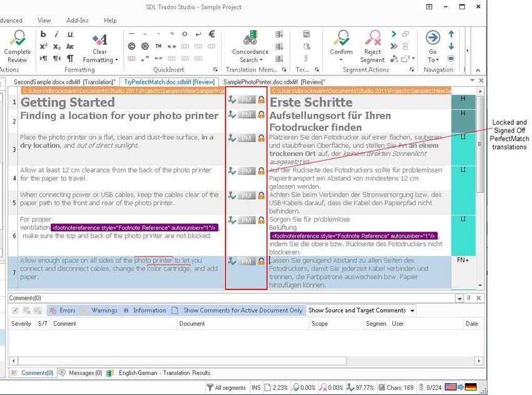Apply superscript formatting
The image size is (532, 395).
click(x=43, y=46)
